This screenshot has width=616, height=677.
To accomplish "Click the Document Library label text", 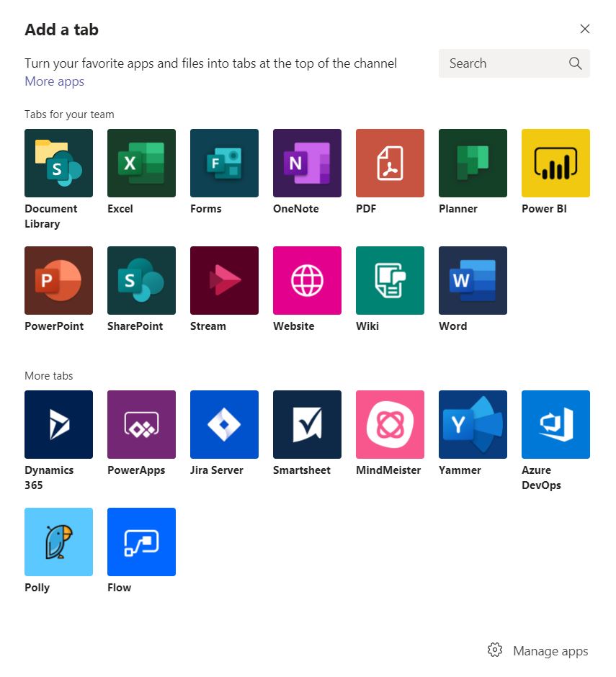I will tap(51, 216).
